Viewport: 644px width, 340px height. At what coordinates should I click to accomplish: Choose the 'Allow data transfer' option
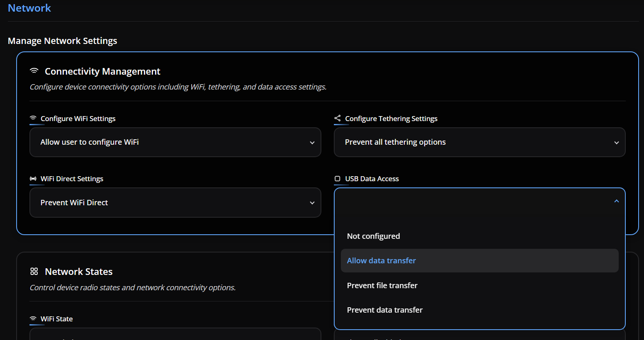click(x=381, y=261)
